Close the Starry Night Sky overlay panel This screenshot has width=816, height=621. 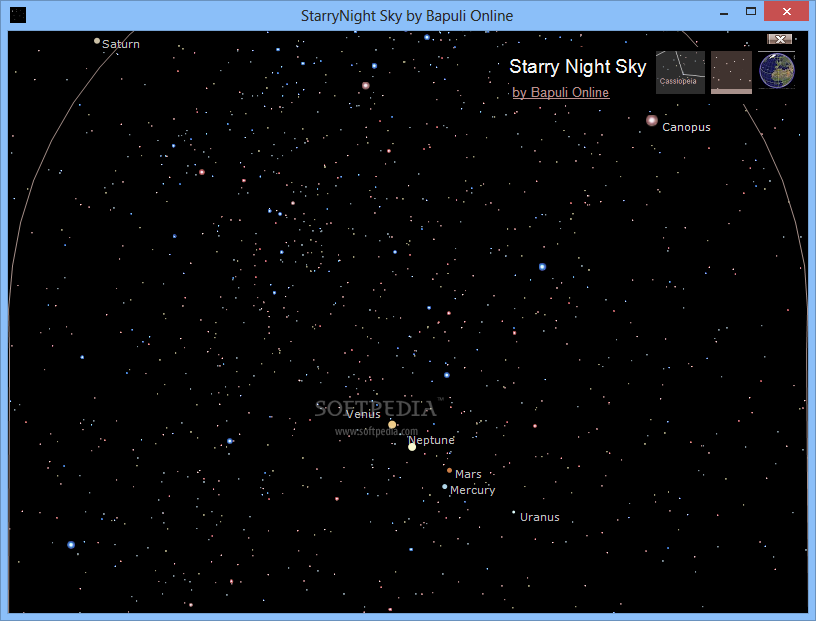(x=780, y=39)
